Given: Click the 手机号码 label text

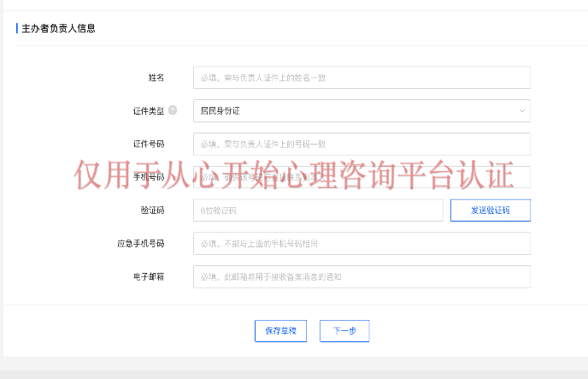Looking at the screenshot, I should pyautogui.click(x=149, y=177).
